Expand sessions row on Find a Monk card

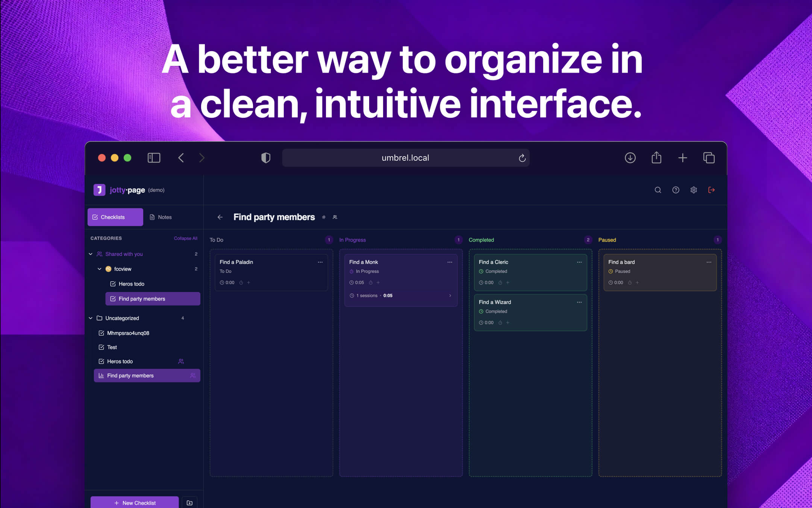[x=450, y=295]
